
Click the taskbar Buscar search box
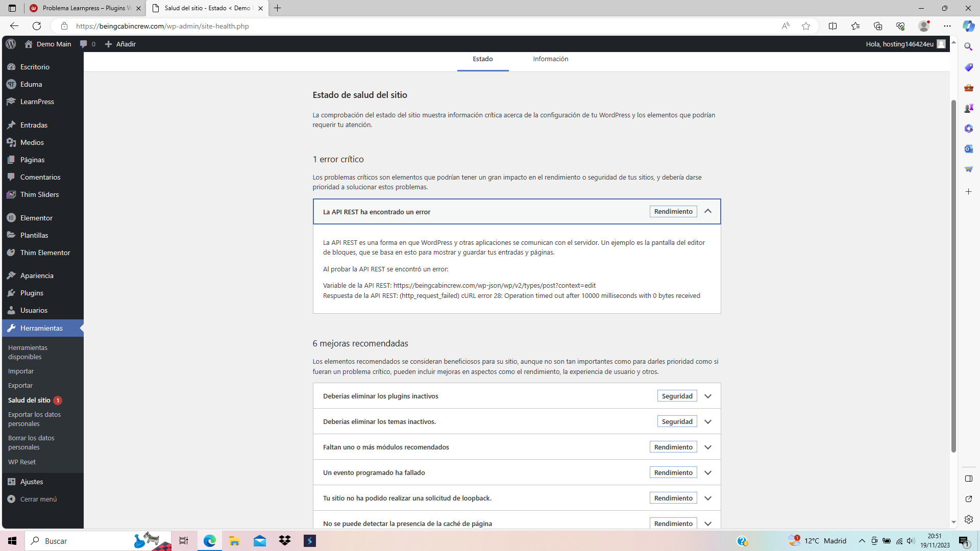[98, 541]
